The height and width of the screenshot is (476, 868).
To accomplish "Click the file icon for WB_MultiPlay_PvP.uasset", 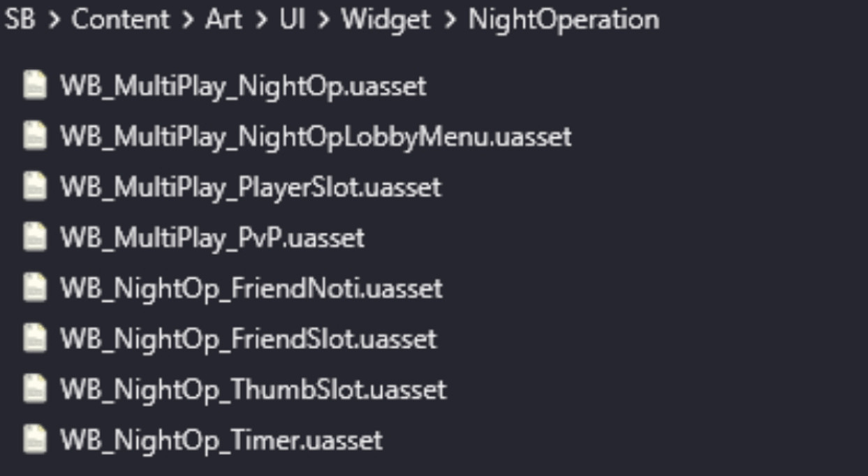I will click(x=34, y=237).
